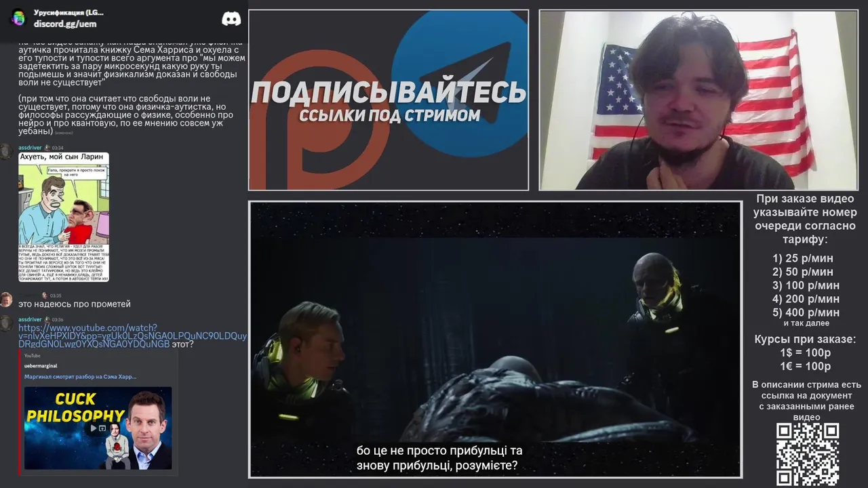The height and width of the screenshot is (488, 868).
Task: Click the Patreon logo in the banner
Action: pyautogui.click(x=319, y=119)
